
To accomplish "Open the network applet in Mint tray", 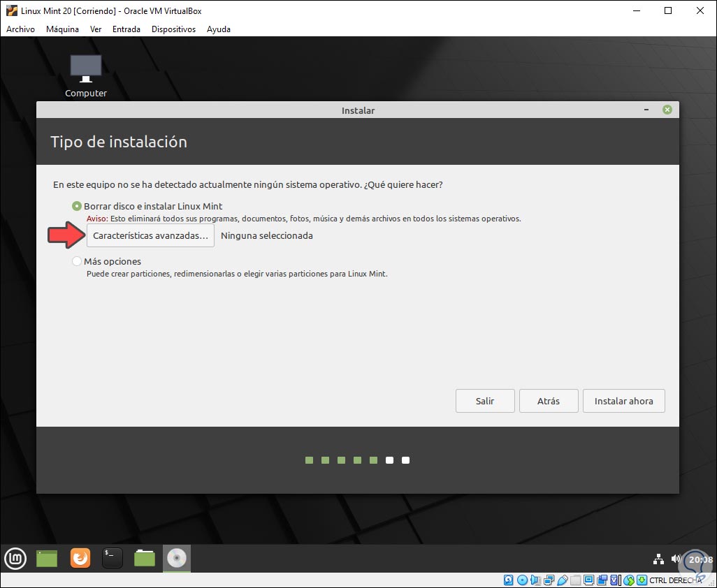I will click(x=658, y=559).
